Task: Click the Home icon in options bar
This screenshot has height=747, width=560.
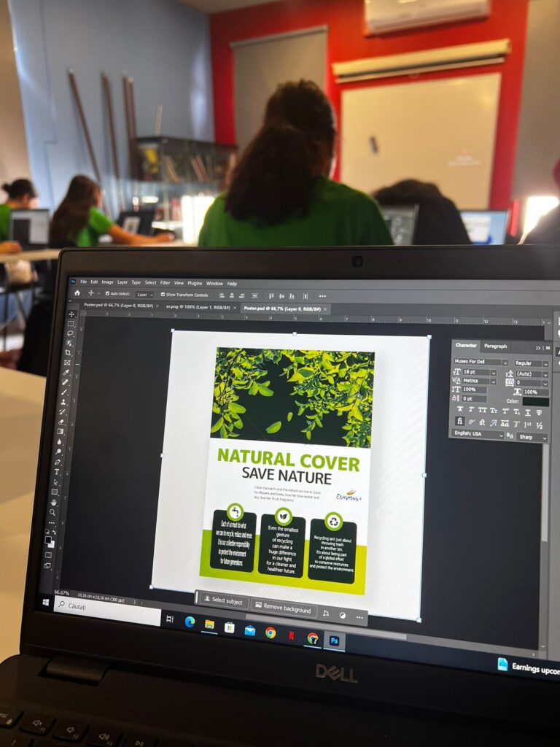Action: 77,293
